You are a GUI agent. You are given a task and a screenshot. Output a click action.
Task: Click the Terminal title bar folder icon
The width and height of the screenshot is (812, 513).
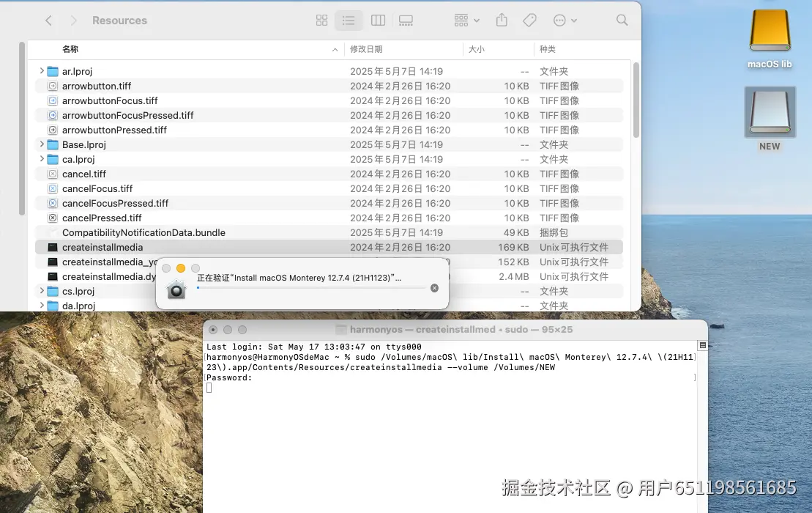click(x=340, y=330)
